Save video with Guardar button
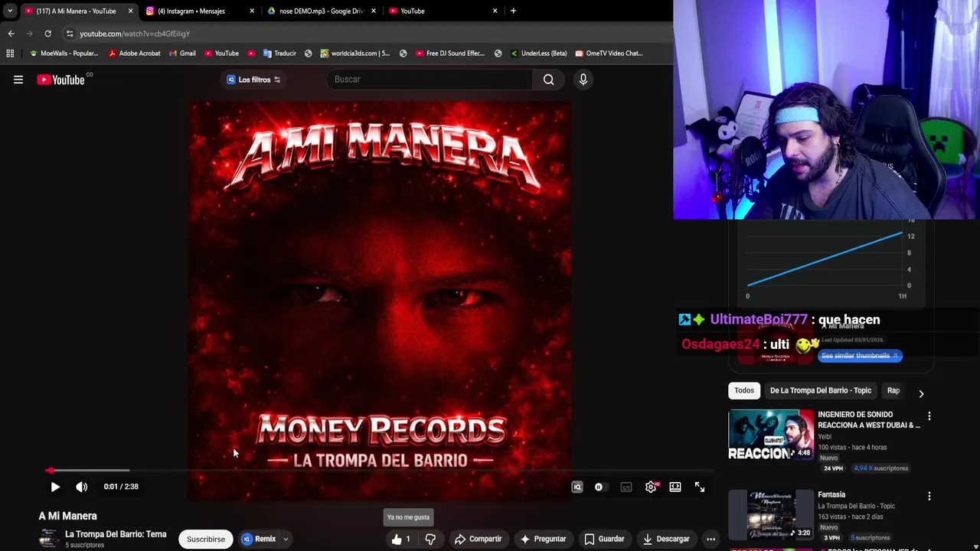The width and height of the screenshot is (980, 551). click(x=604, y=539)
